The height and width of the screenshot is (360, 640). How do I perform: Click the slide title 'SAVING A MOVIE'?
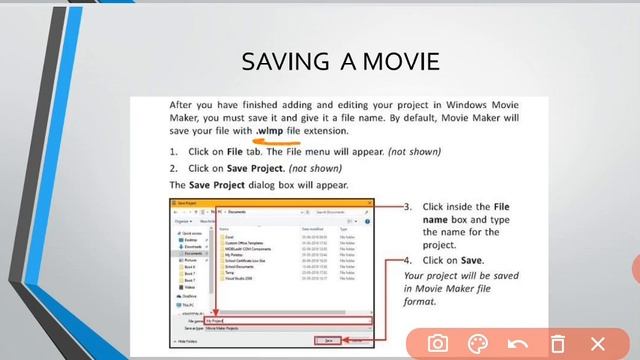point(340,62)
